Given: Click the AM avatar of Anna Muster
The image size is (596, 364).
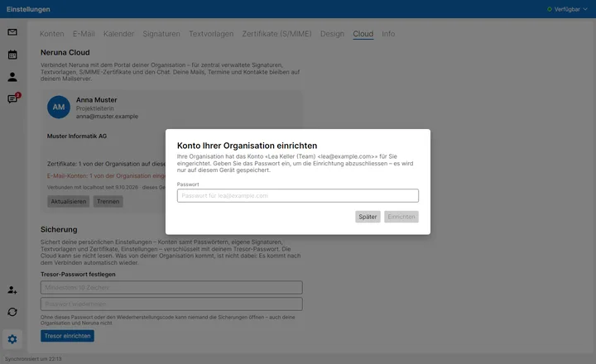Looking at the screenshot, I should click(x=59, y=108).
